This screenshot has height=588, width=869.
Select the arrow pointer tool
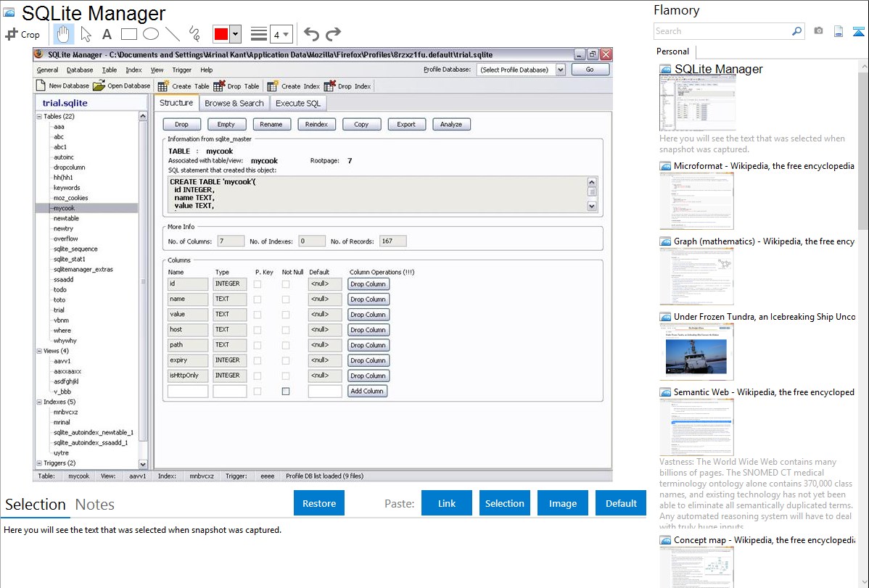[x=86, y=34]
